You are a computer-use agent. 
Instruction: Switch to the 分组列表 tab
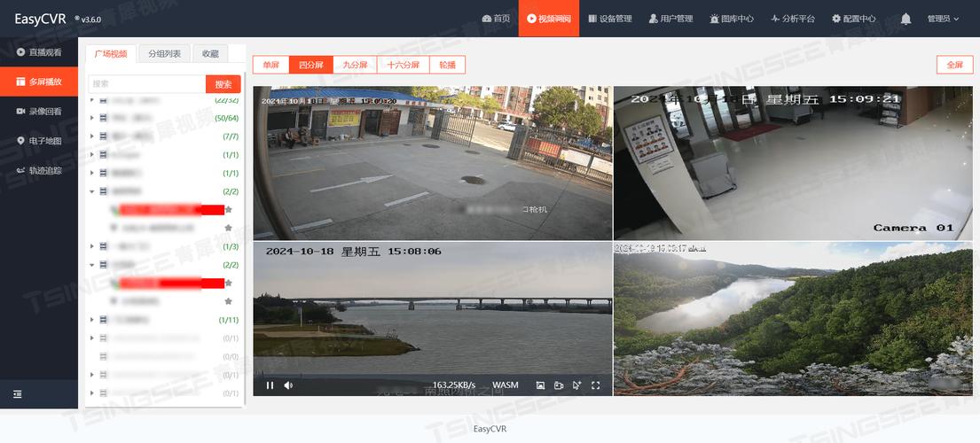click(x=164, y=54)
